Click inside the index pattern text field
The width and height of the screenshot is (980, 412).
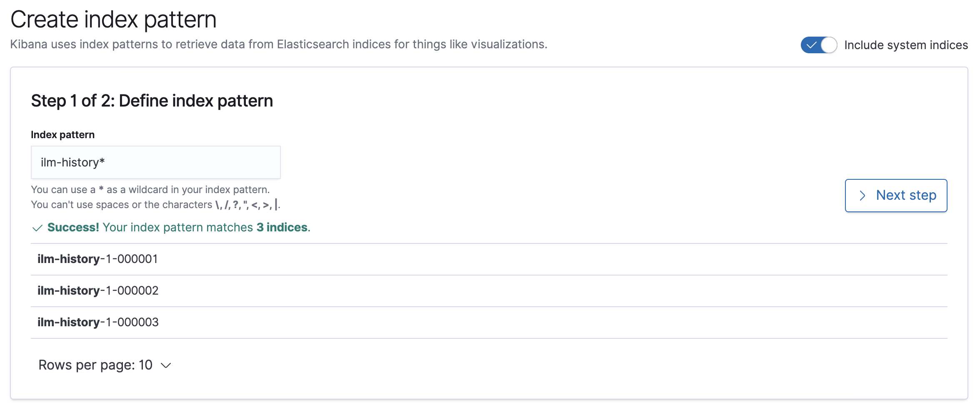coord(155,162)
